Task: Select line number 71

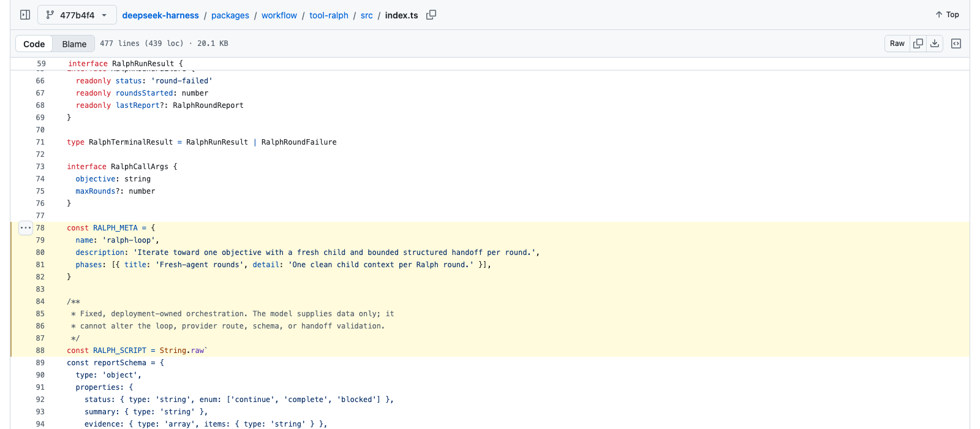Action: pyautogui.click(x=40, y=142)
